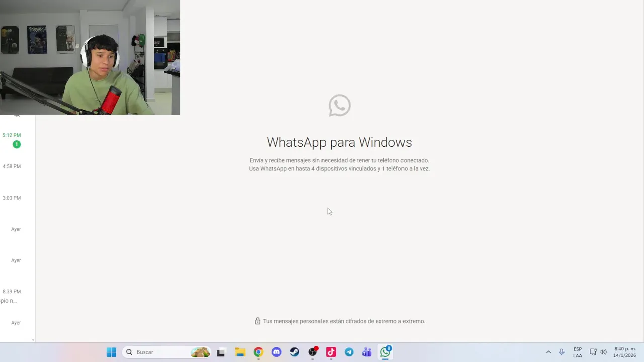Viewport: 644px width, 362px height.
Task: Open the network status tray icon
Action: [x=593, y=352]
